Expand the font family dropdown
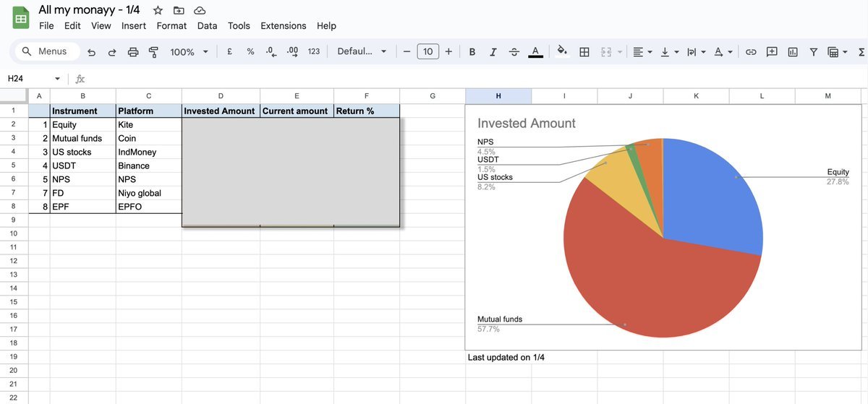 (362, 52)
